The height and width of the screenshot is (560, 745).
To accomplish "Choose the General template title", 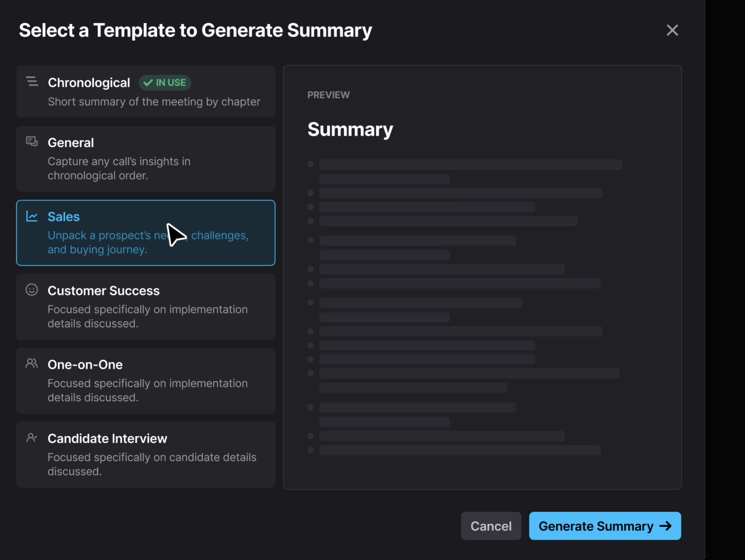I will tap(71, 143).
